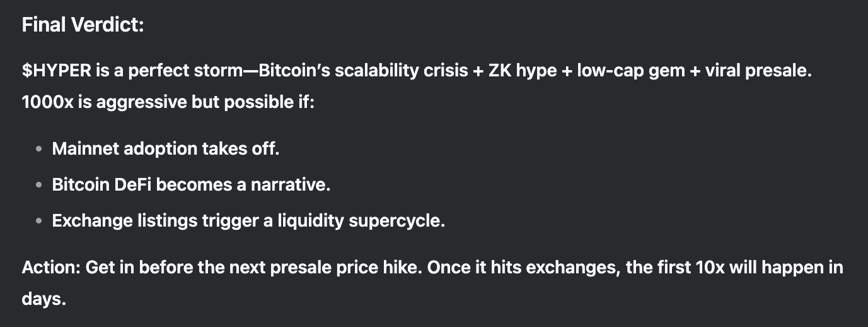This screenshot has width=868, height=327.
Task: Click the final word "days."
Action: point(44,299)
